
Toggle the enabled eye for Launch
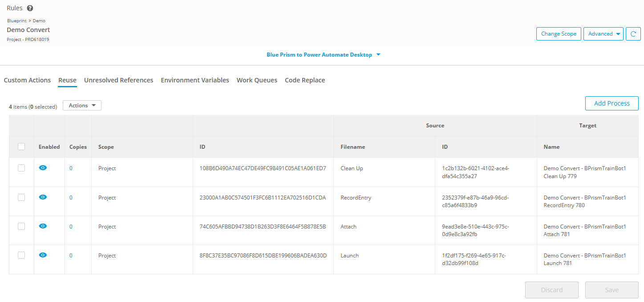click(43, 255)
